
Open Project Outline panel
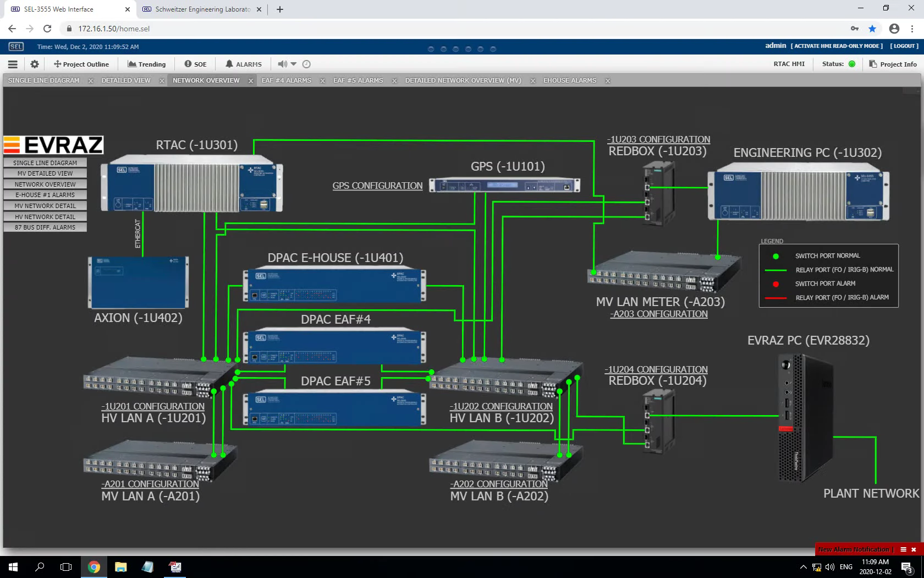[x=81, y=64]
